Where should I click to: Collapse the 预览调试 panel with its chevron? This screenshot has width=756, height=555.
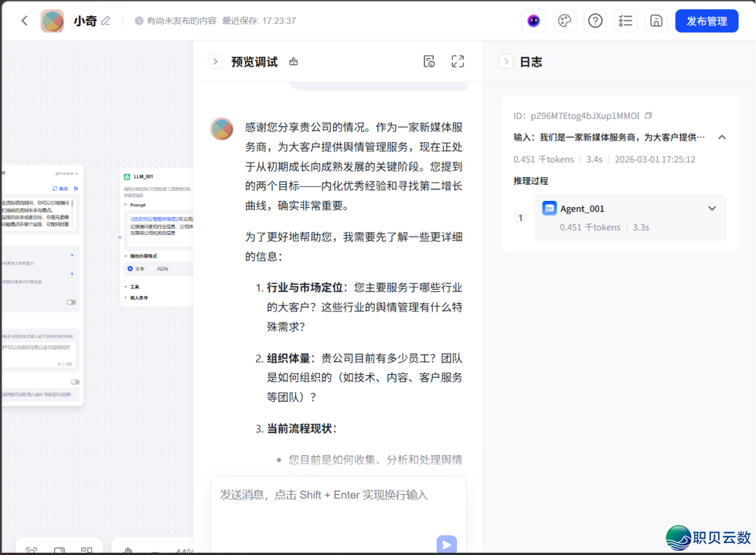[215, 62]
